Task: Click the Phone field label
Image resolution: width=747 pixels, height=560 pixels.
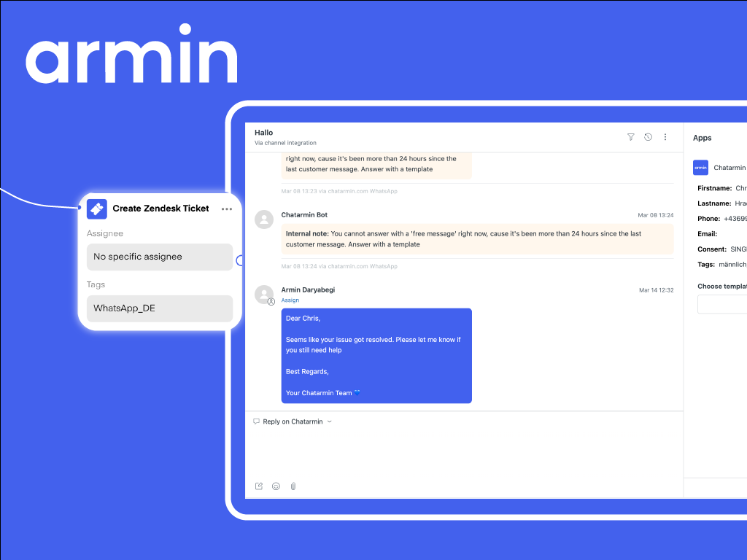Action: pos(709,219)
